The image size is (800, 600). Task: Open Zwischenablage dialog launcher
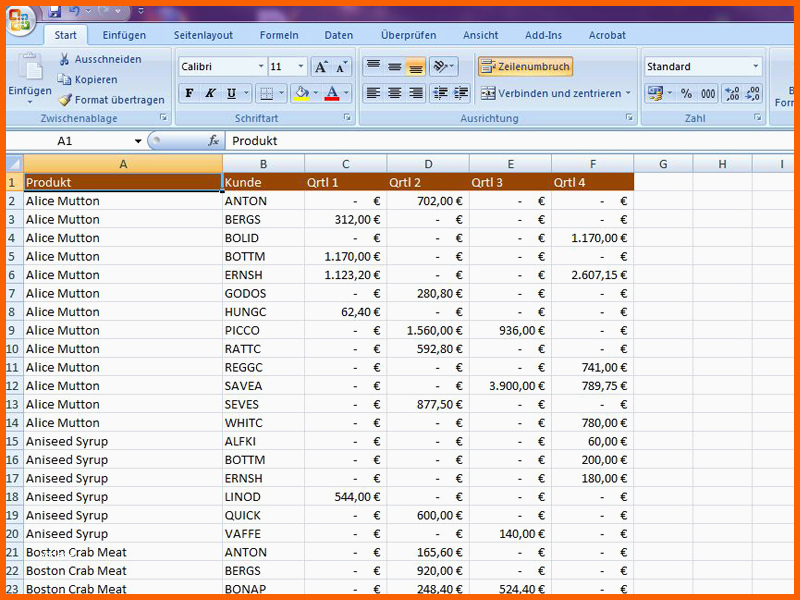point(163,117)
